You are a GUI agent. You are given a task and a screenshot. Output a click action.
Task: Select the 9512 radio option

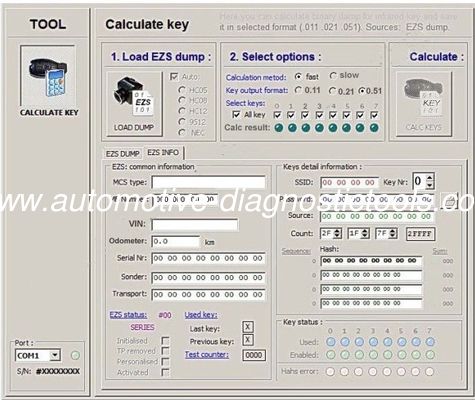click(182, 122)
